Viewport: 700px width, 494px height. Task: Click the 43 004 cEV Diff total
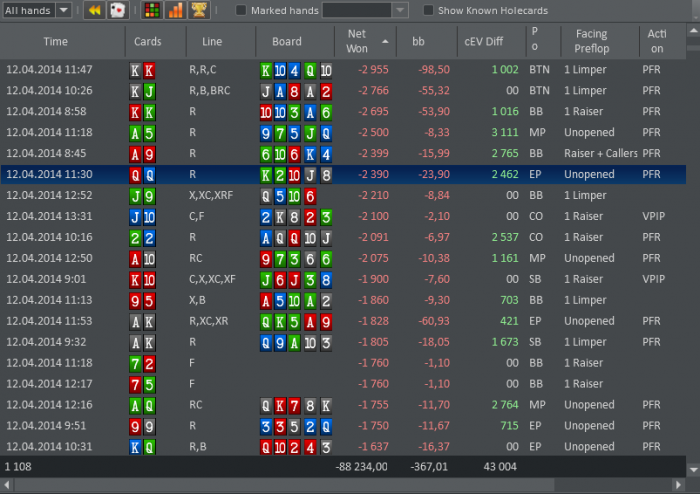(x=500, y=467)
